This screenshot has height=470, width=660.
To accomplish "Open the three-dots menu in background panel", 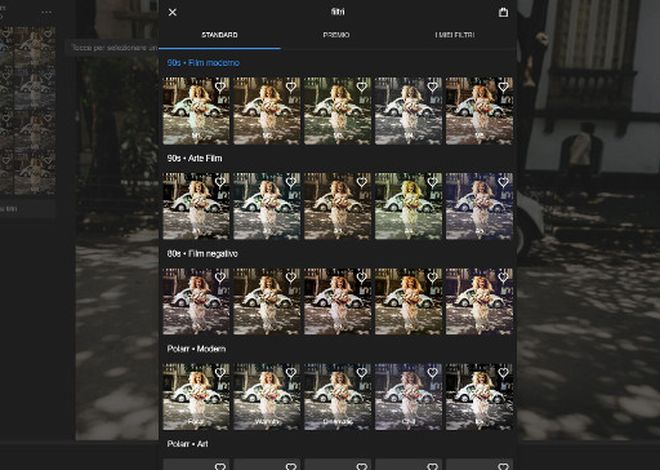I will (47, 12).
